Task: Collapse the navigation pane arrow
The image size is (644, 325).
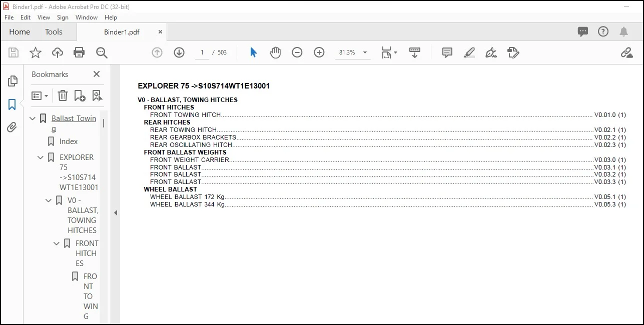Action: click(116, 212)
